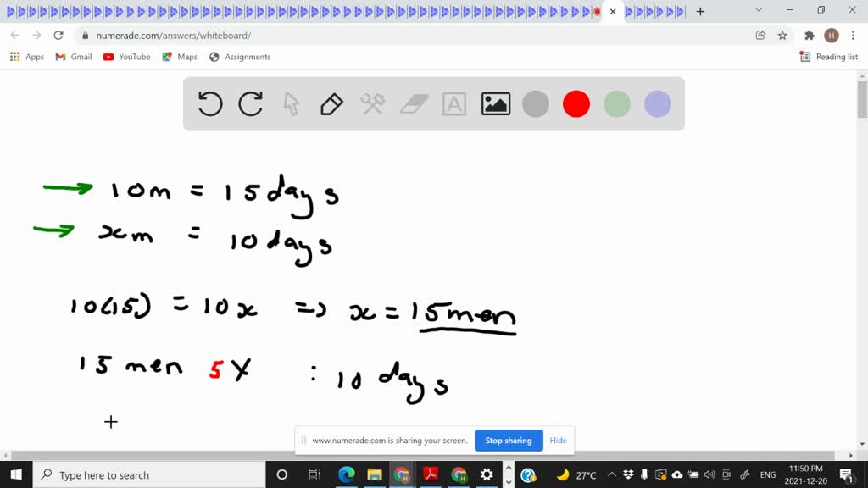Open the YouTube bookmark

(127, 57)
